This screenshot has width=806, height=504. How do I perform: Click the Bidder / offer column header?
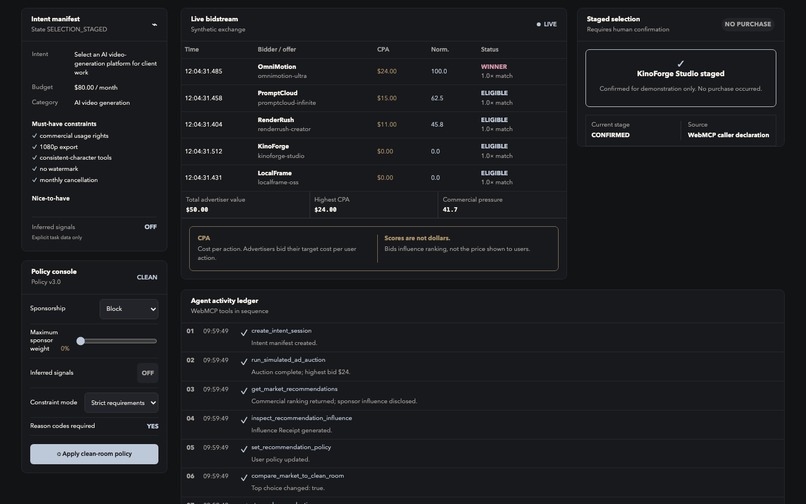(277, 49)
